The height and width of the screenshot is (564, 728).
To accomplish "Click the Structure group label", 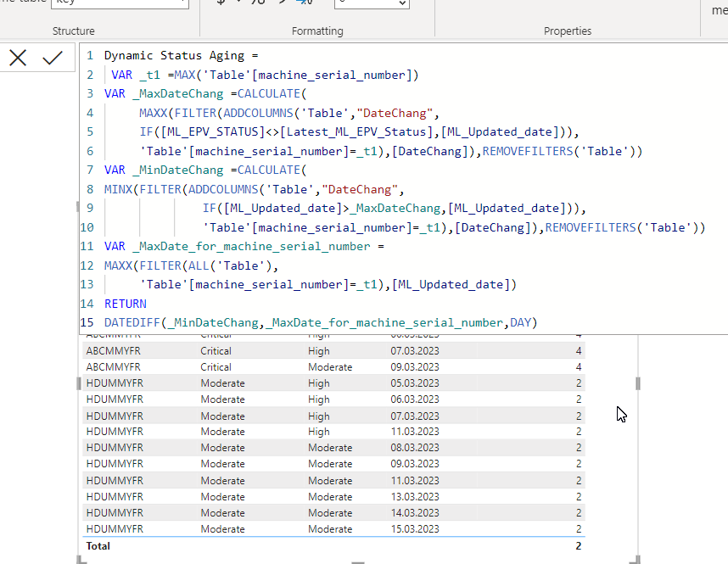I will pos(73,31).
